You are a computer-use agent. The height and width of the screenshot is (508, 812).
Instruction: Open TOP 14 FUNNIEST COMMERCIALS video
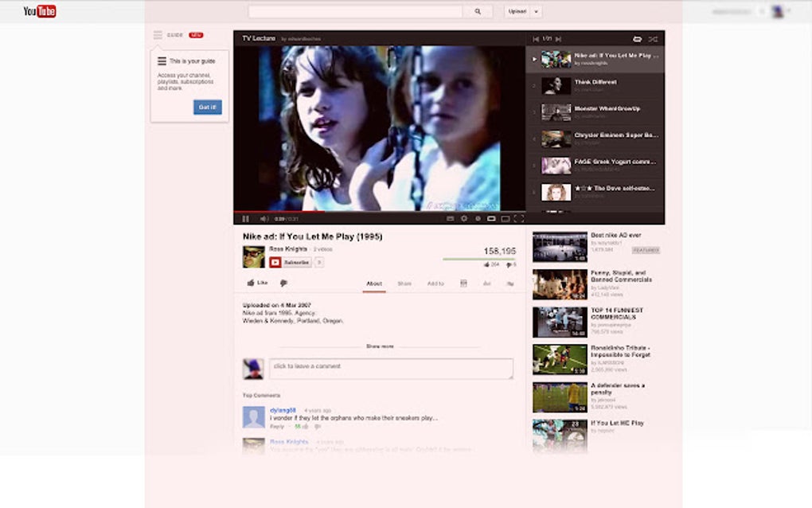(617, 313)
